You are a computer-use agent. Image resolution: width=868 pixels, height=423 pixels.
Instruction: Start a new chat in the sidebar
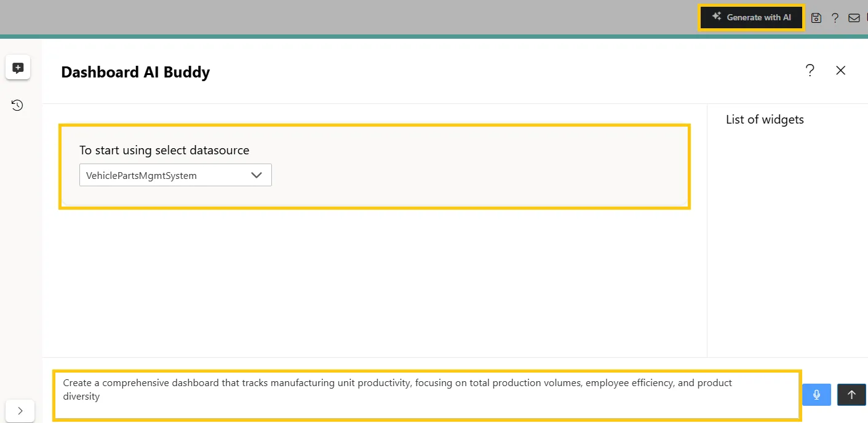coord(18,68)
